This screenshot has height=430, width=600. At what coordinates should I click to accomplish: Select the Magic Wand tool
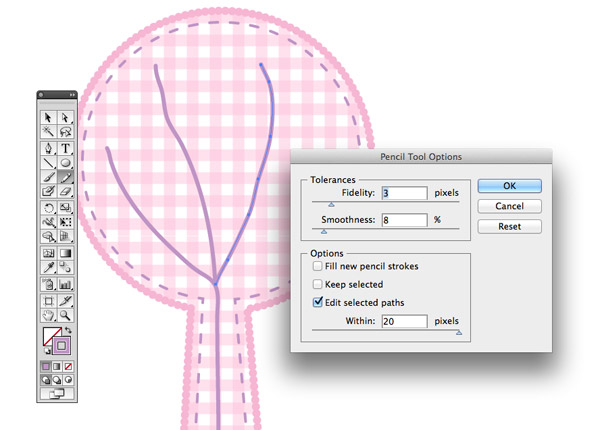click(x=48, y=132)
